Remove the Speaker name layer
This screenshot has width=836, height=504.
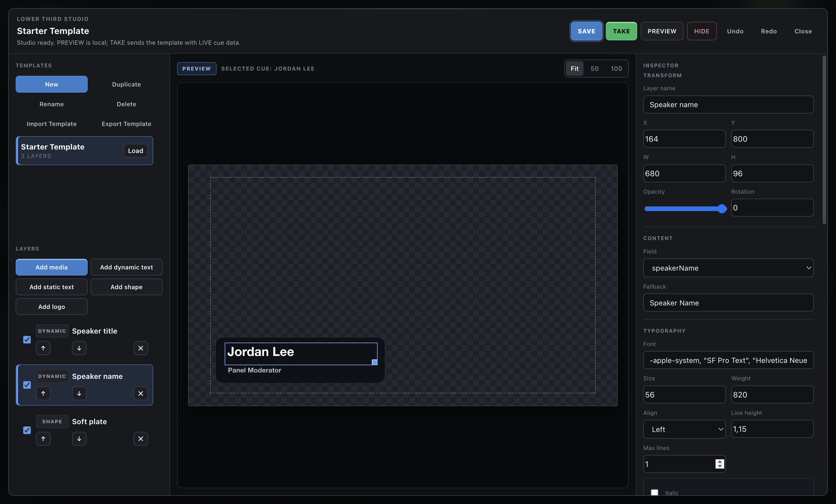coord(141,393)
